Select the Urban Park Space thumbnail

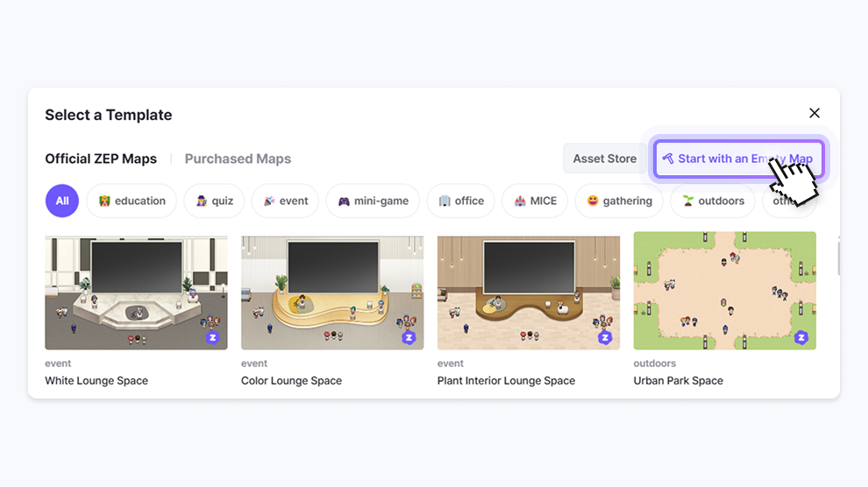pos(724,291)
